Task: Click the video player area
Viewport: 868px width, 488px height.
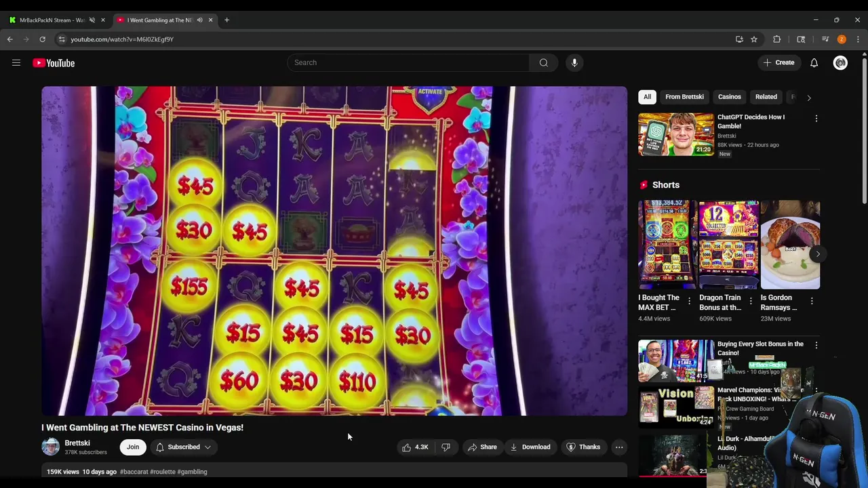Action: pyautogui.click(x=334, y=251)
